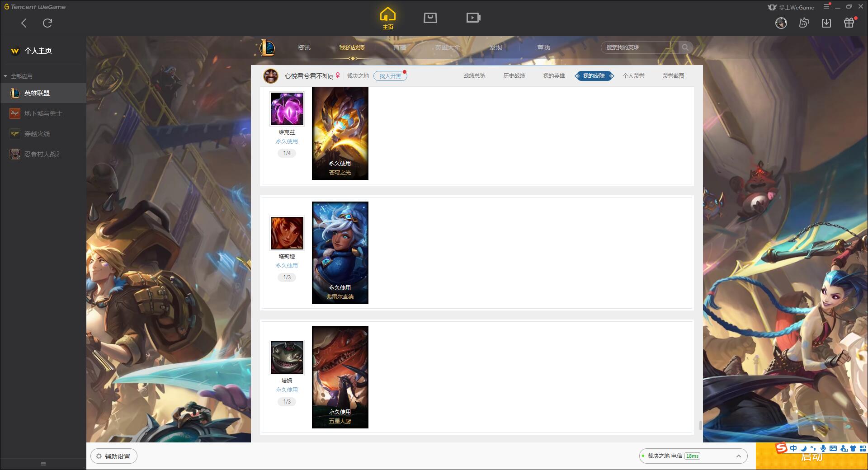The width and height of the screenshot is (868, 470).
Task: Switch to 我的英雄 tab
Action: pos(554,76)
